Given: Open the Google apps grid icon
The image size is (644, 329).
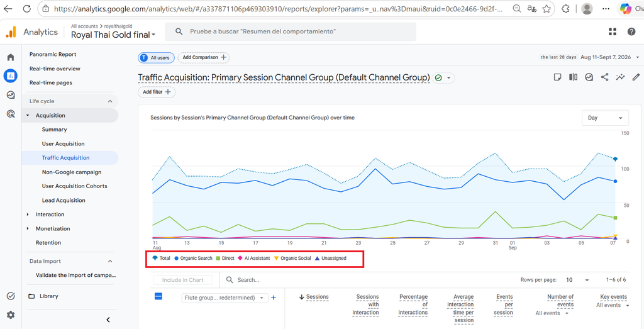Looking at the screenshot, I should point(613,32).
